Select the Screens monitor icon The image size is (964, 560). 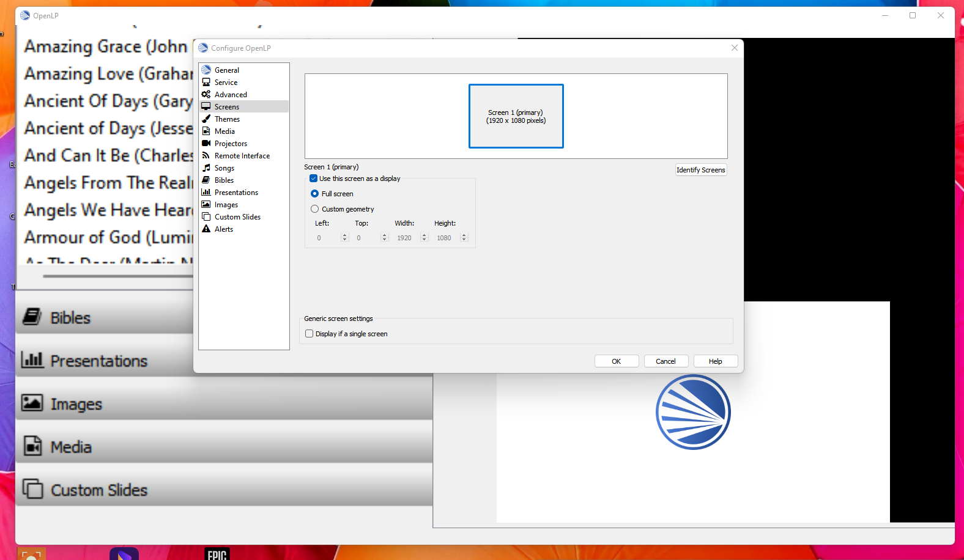tap(206, 106)
